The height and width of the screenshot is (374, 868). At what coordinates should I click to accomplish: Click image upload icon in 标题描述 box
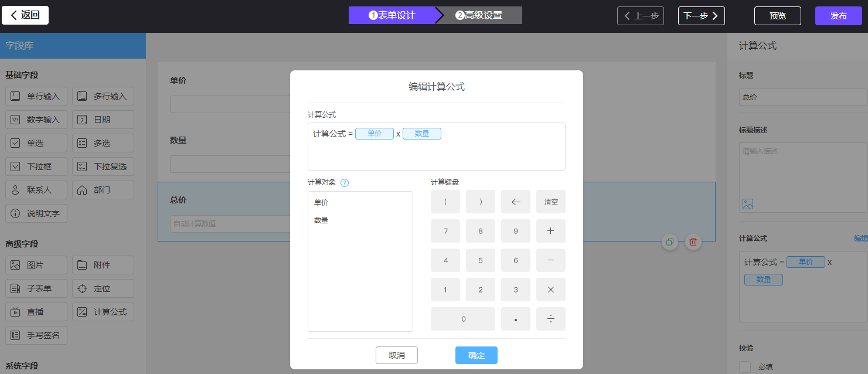pos(747,204)
